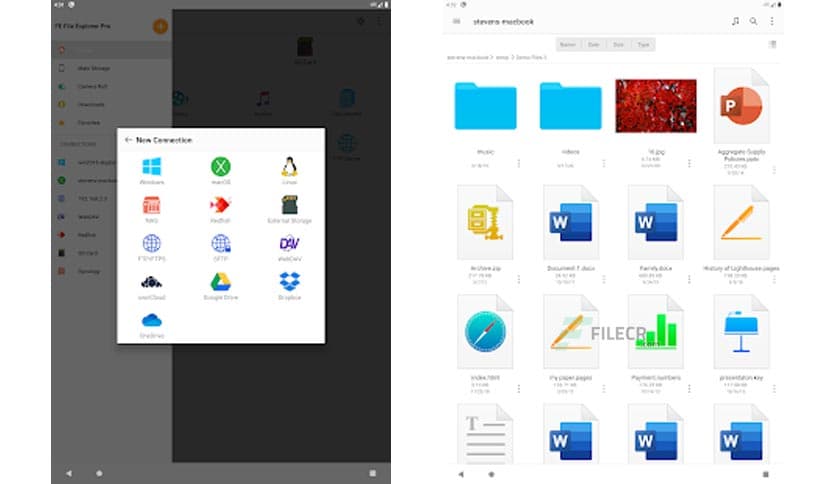The height and width of the screenshot is (484, 836).
Task: Open Main Storage in the sidebar
Action: click(112, 68)
